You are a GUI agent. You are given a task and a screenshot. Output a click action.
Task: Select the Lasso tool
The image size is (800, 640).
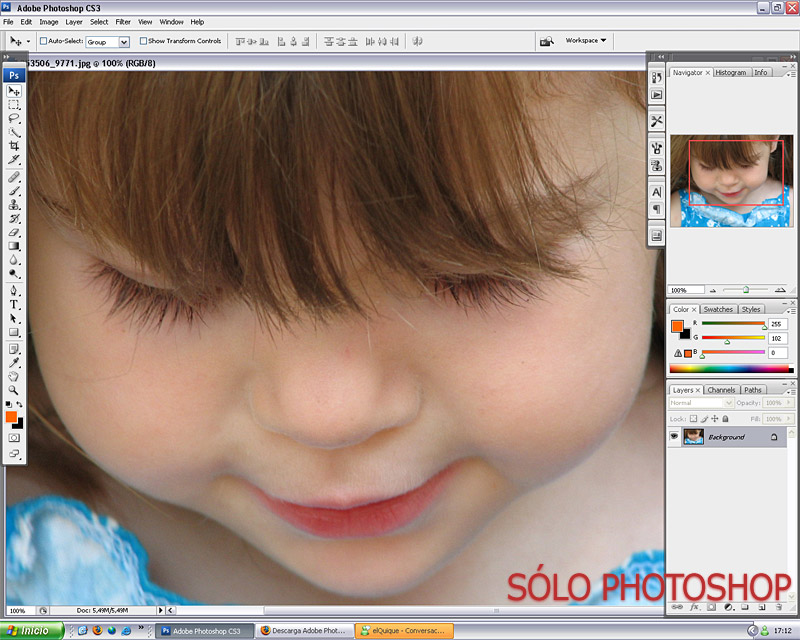14,118
